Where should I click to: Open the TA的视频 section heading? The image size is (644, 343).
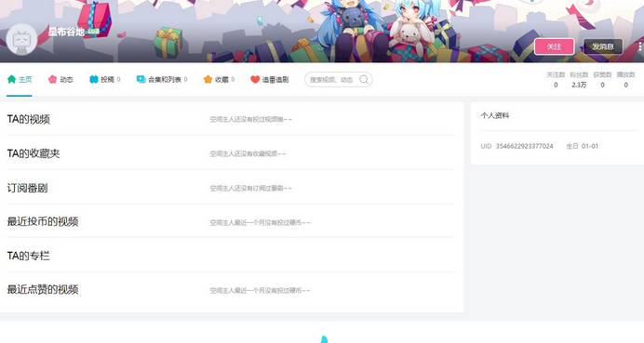(28, 119)
